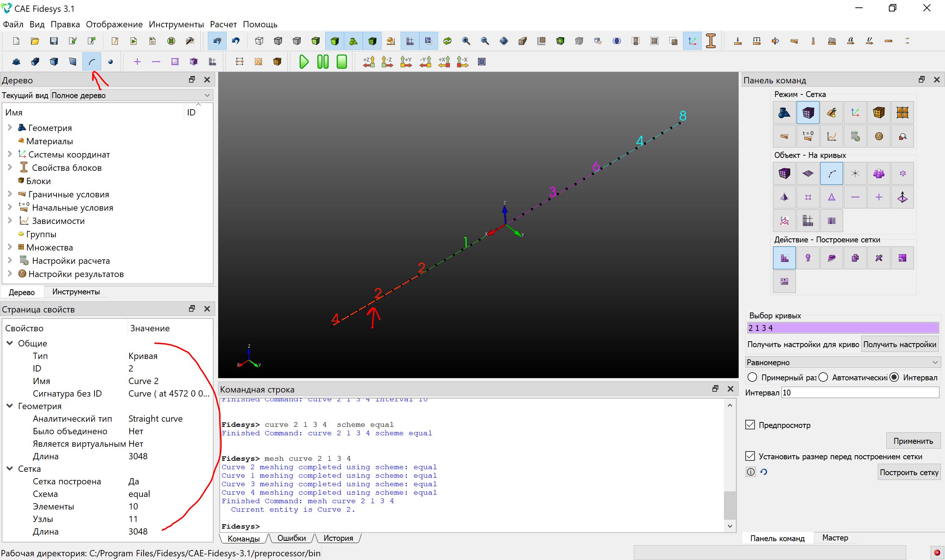The width and height of the screenshot is (945, 560).
Task: Click into the Интервал input field
Action: coord(860,393)
